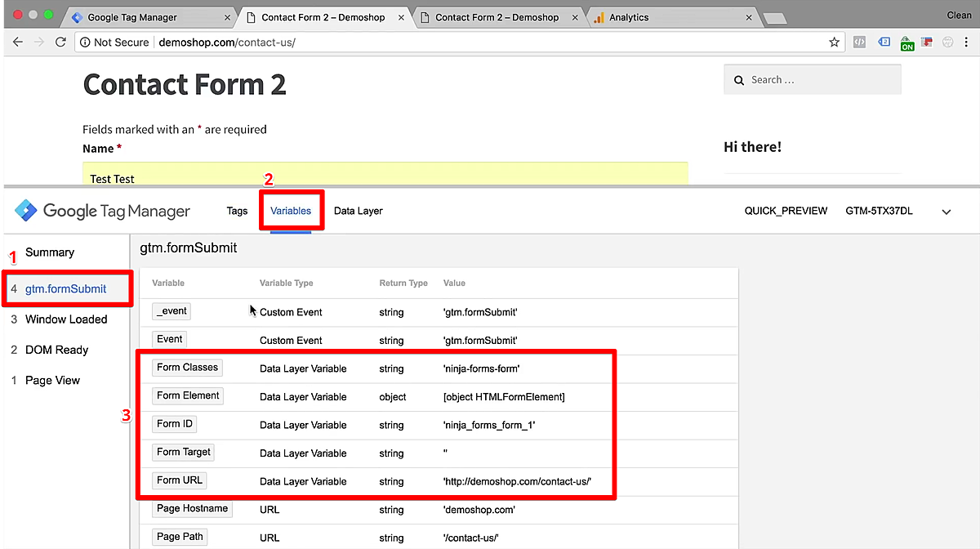The height and width of the screenshot is (549, 980).
Task: Select the gtm.formSubmit event in the sidebar
Action: coord(66,288)
